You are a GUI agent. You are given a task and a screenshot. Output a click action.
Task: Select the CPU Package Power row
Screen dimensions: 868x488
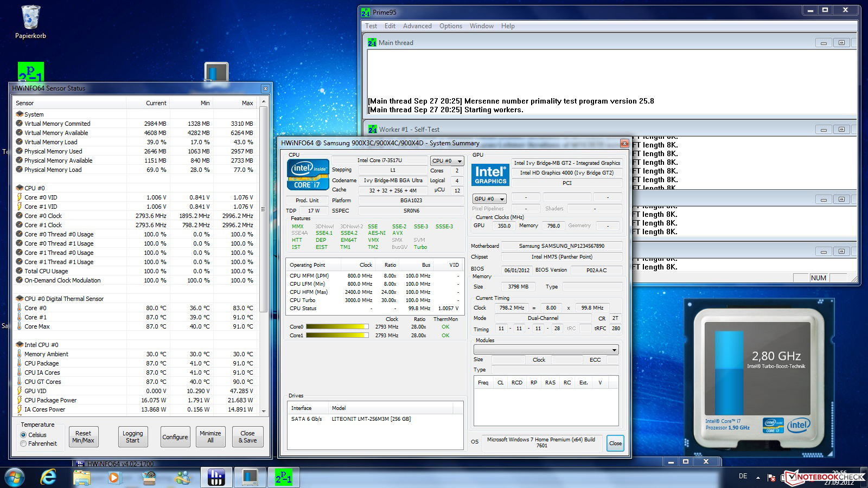pos(135,400)
